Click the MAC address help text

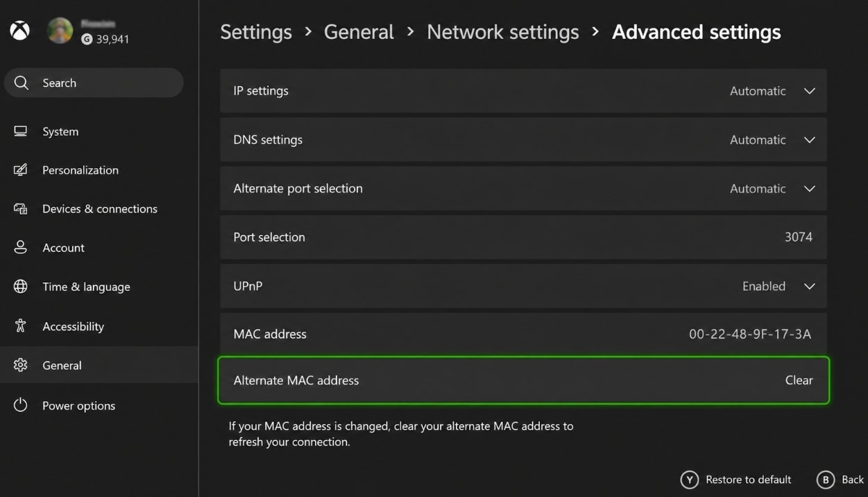tap(401, 434)
